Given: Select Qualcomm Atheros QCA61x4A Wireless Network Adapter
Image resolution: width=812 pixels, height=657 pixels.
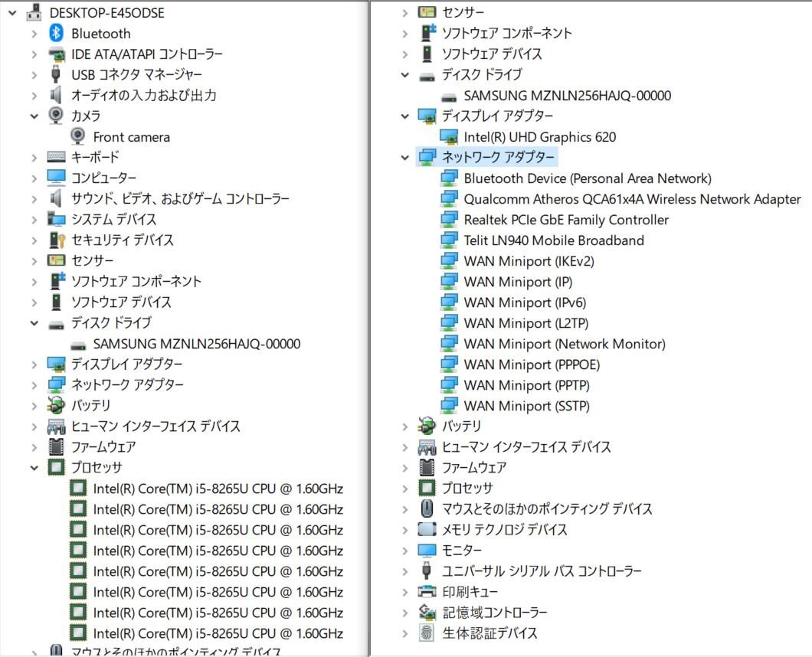Looking at the screenshot, I should (632, 199).
